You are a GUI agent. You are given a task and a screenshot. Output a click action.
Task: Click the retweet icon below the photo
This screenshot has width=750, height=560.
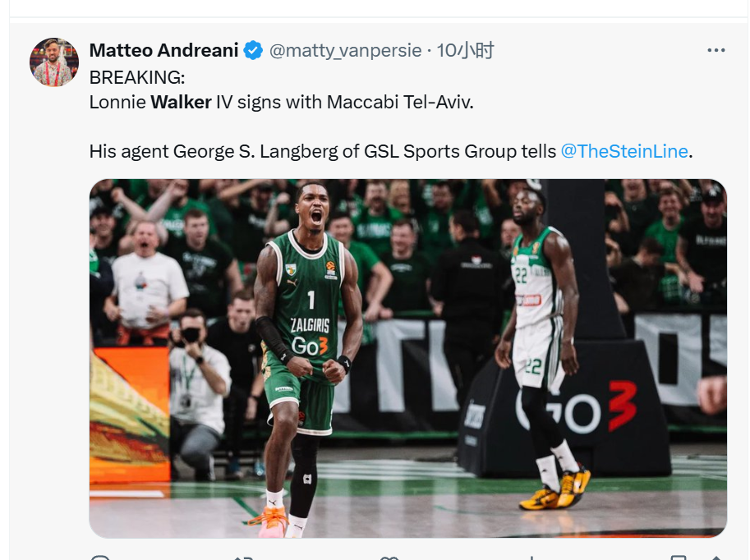(x=243, y=558)
